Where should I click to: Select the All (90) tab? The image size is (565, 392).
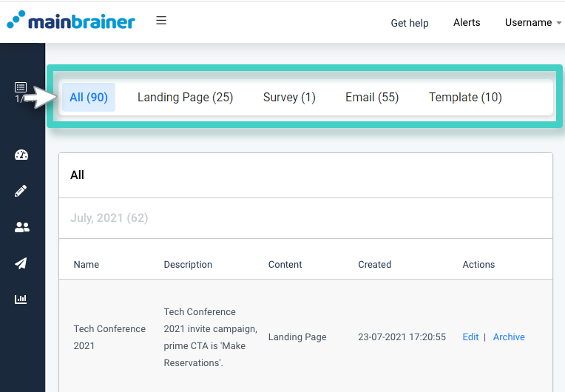(89, 98)
